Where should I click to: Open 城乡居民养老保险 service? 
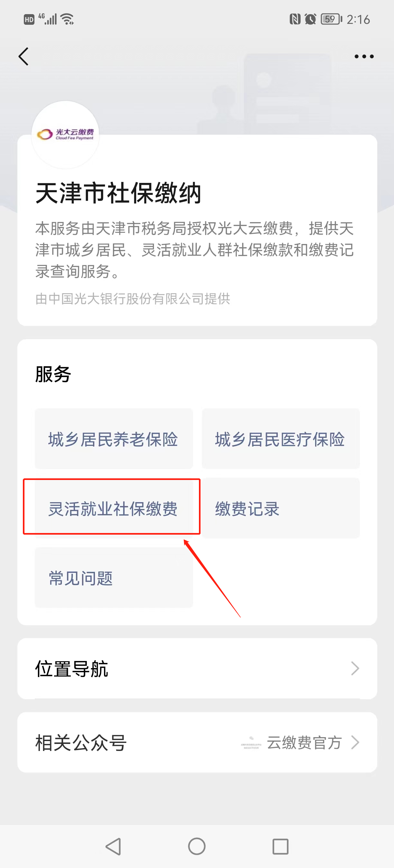tap(114, 439)
